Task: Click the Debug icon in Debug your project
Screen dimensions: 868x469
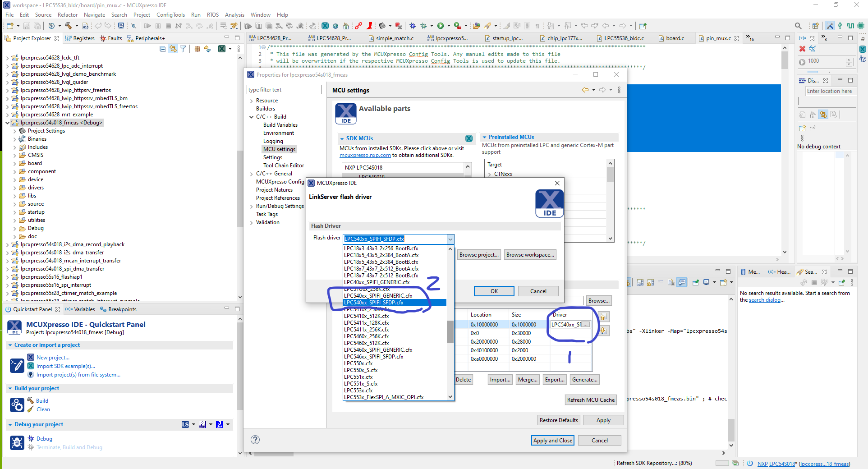Action: (30, 438)
